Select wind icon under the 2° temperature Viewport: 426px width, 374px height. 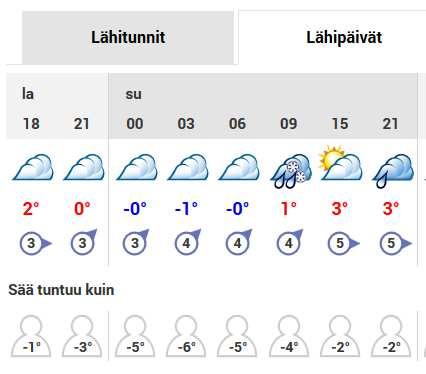point(35,243)
